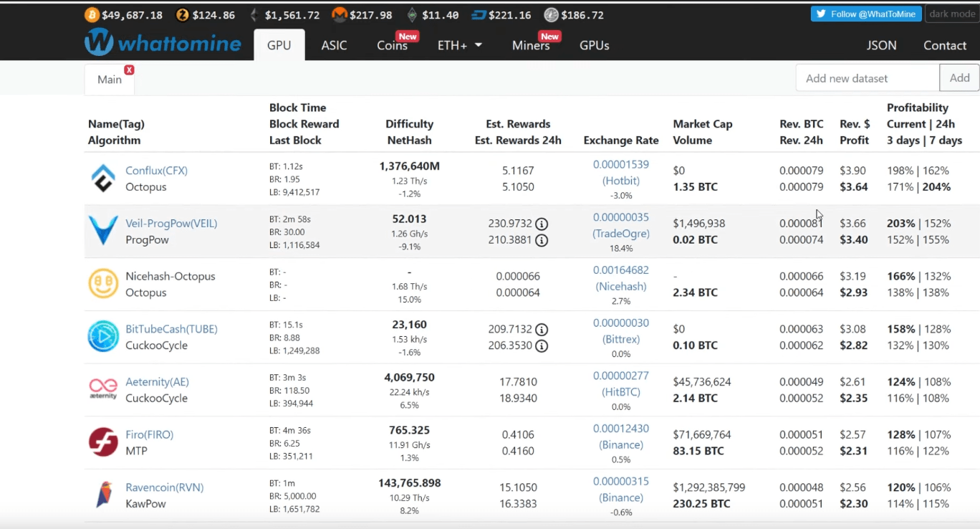Open the Coins tab
980x529 pixels.
point(393,45)
